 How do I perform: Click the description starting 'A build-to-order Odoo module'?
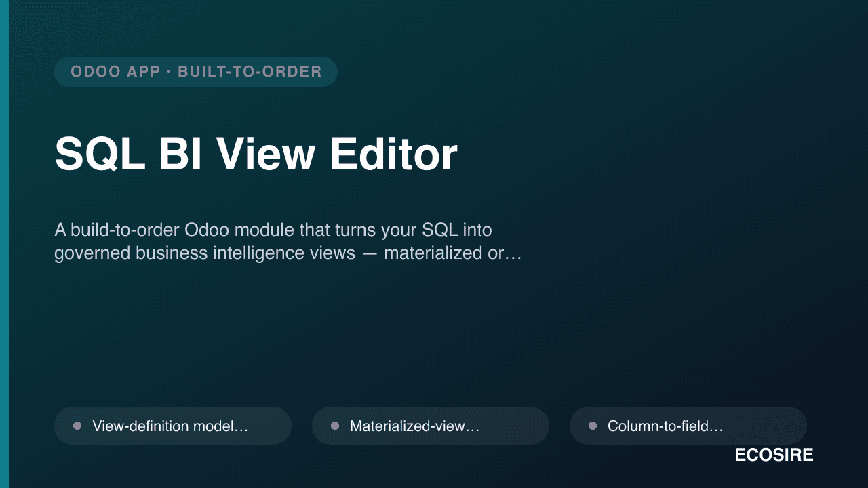[288, 241]
